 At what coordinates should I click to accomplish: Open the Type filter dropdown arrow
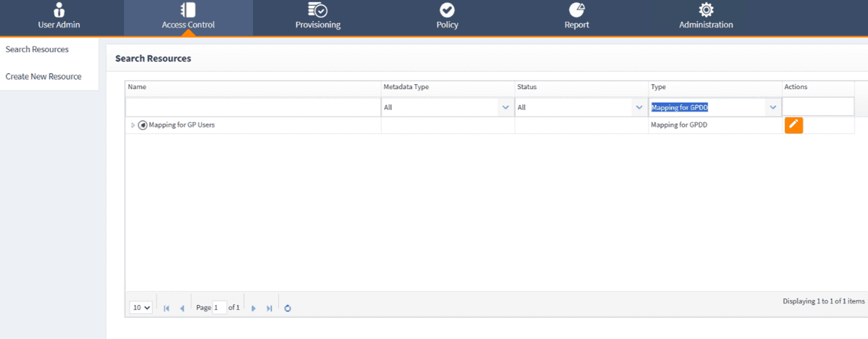pyautogui.click(x=773, y=108)
